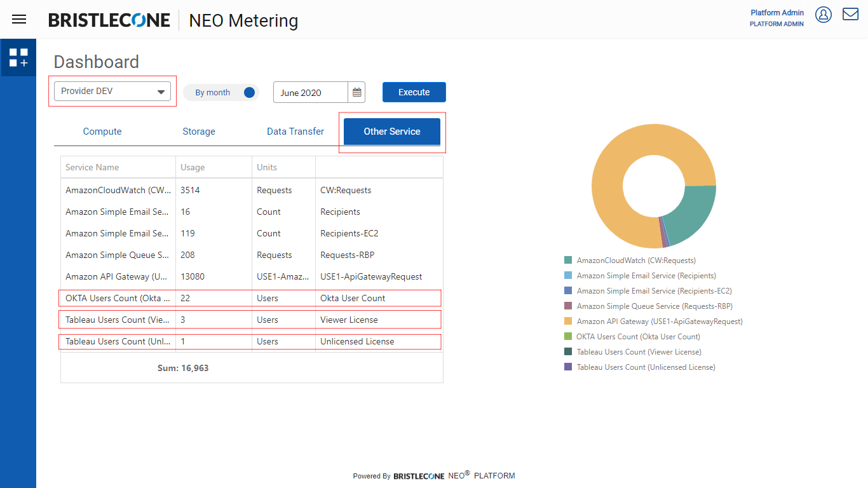Click the Bristlecone logo in header
The height and width of the screenshot is (488, 868).
coord(109,20)
